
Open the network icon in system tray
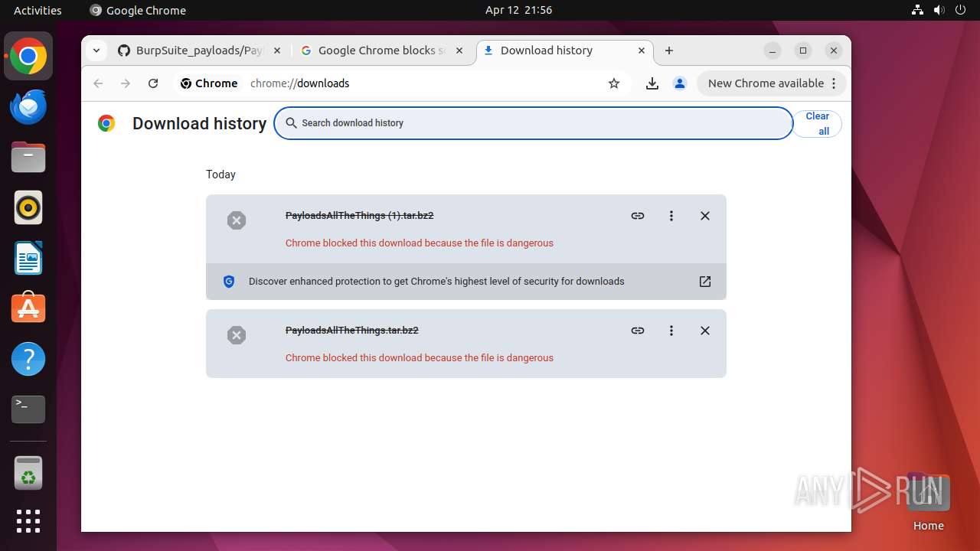click(918, 10)
